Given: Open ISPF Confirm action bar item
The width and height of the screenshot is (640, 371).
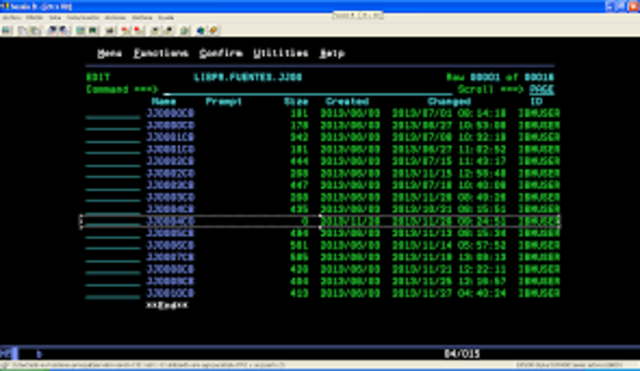Looking at the screenshot, I should [221, 53].
